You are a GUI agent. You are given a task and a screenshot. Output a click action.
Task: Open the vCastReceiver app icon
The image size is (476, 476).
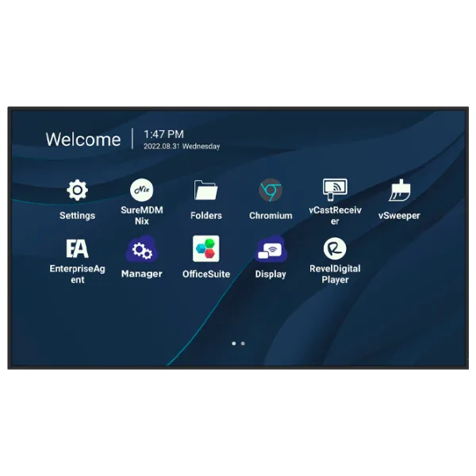point(335,189)
